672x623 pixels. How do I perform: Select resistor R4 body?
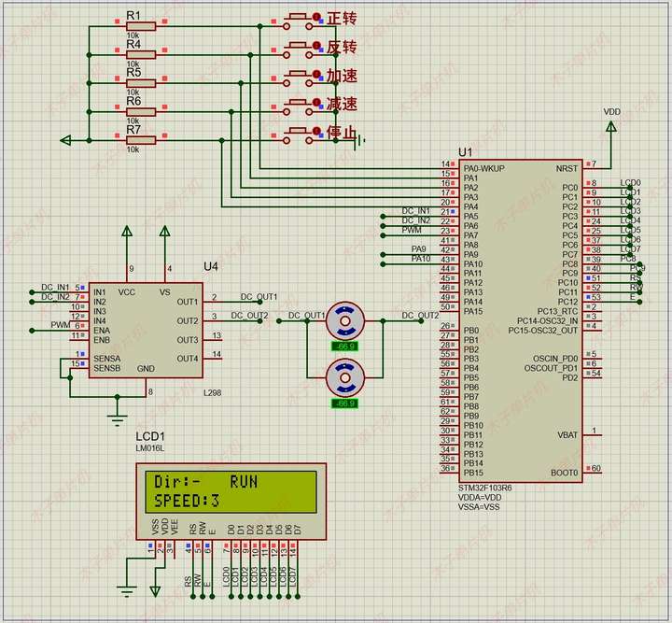point(141,55)
